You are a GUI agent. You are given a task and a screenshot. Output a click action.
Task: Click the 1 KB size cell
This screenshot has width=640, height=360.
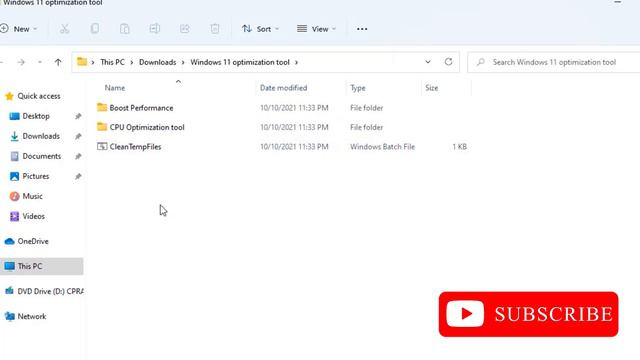pyautogui.click(x=460, y=147)
